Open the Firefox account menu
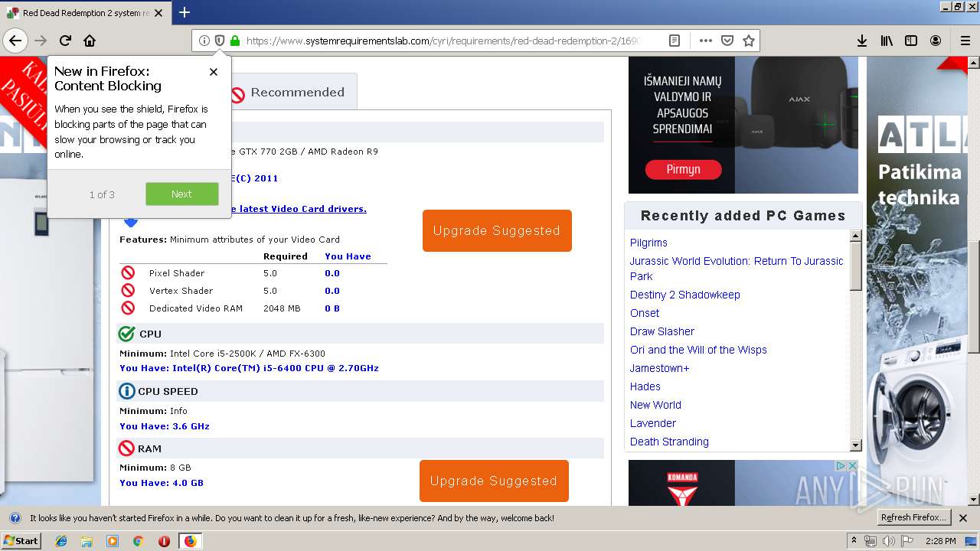Viewport: 980px width, 551px height. point(936,41)
